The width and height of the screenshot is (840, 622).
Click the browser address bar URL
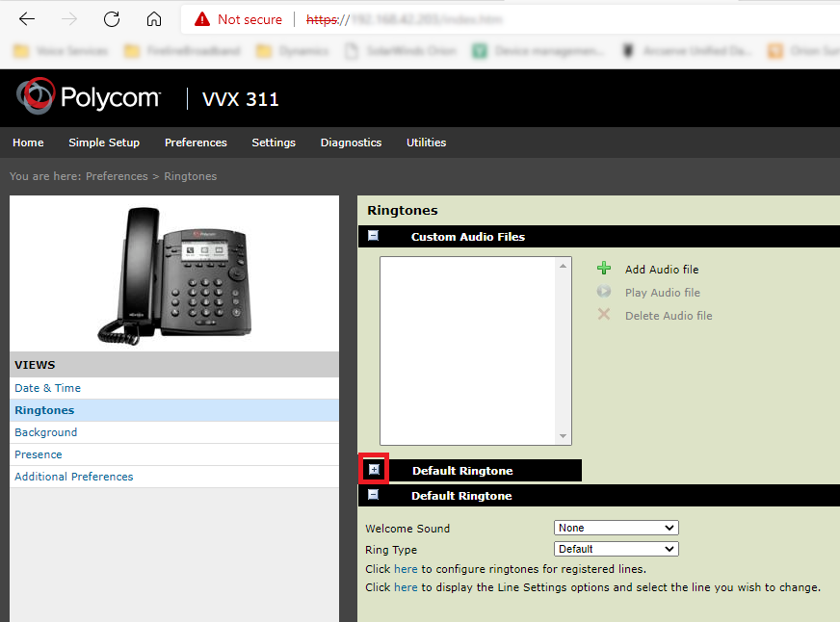tap(404, 20)
